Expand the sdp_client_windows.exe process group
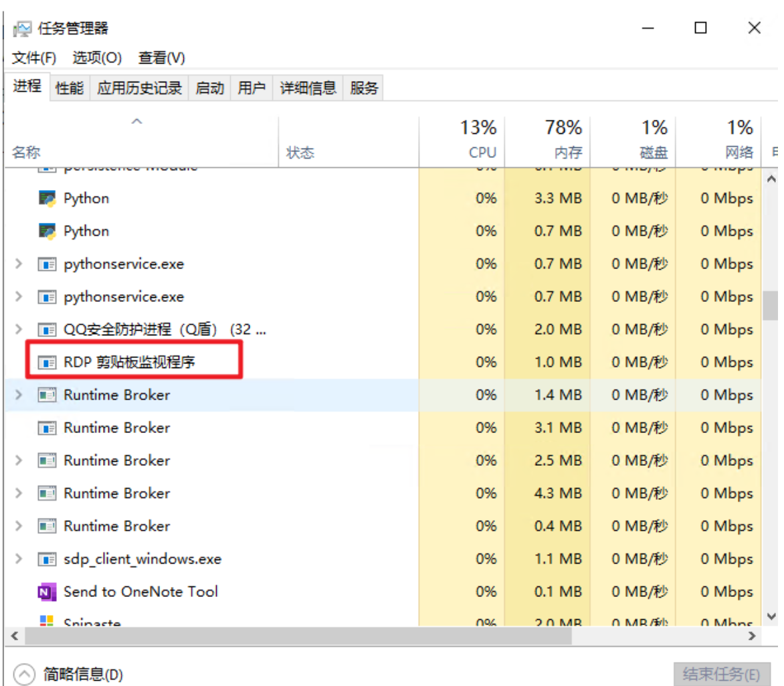This screenshot has height=686, width=784. 19,559
